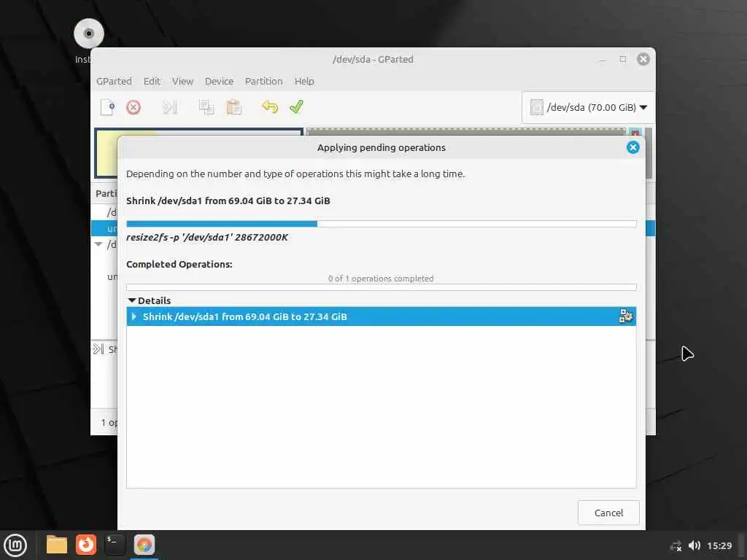The width and height of the screenshot is (747, 560).
Task: Click the Completed Operations label
Action: [179, 264]
